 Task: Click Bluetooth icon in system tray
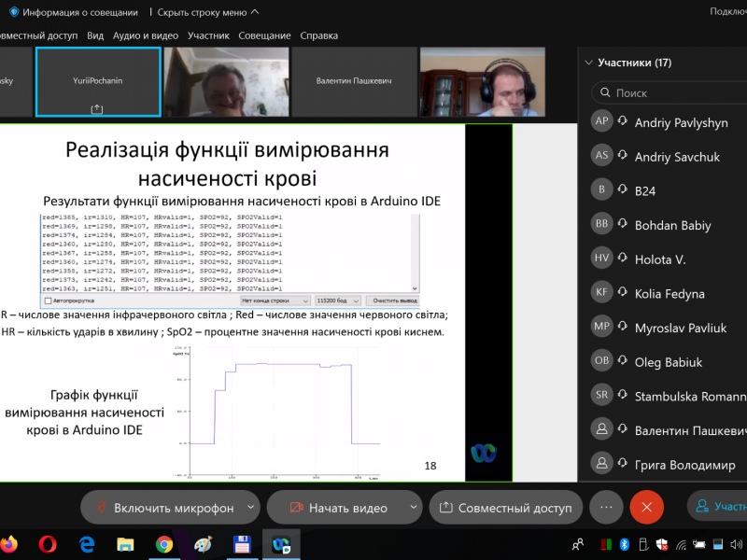[625, 543]
